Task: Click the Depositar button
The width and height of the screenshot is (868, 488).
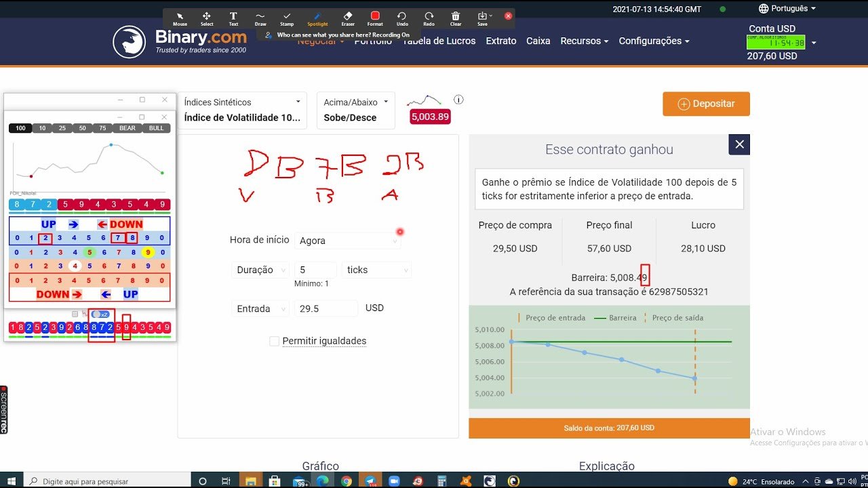Action: pyautogui.click(x=706, y=104)
